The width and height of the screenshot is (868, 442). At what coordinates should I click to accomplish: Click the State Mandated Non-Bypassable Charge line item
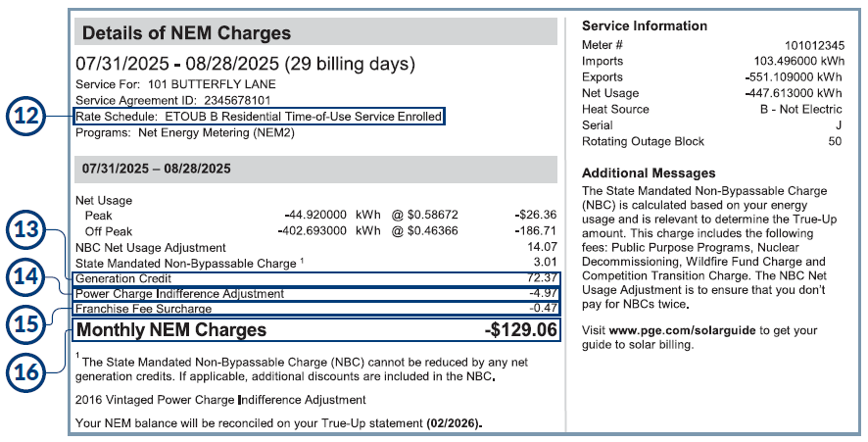(x=186, y=264)
